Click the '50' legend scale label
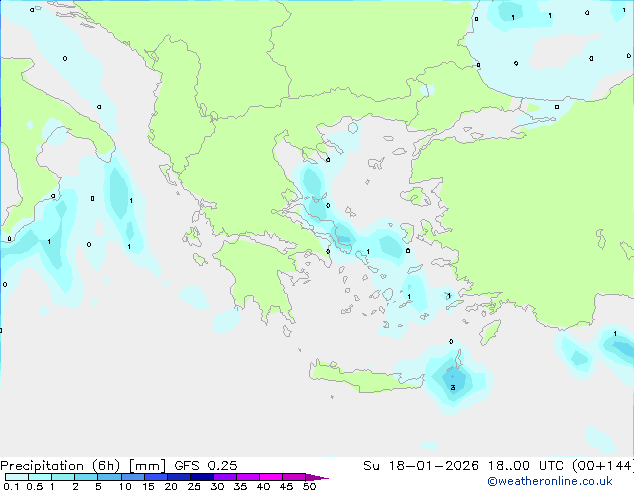Screen dimensions: 634x490 point(309,486)
